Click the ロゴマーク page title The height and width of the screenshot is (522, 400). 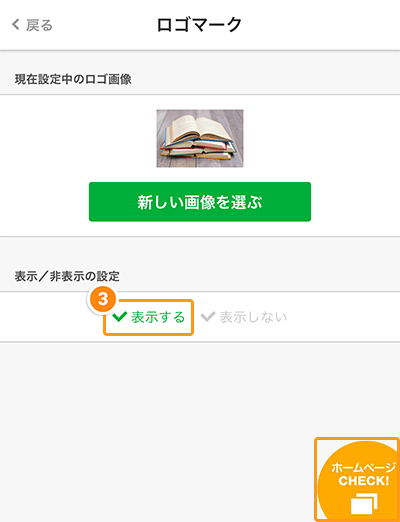[199, 25]
